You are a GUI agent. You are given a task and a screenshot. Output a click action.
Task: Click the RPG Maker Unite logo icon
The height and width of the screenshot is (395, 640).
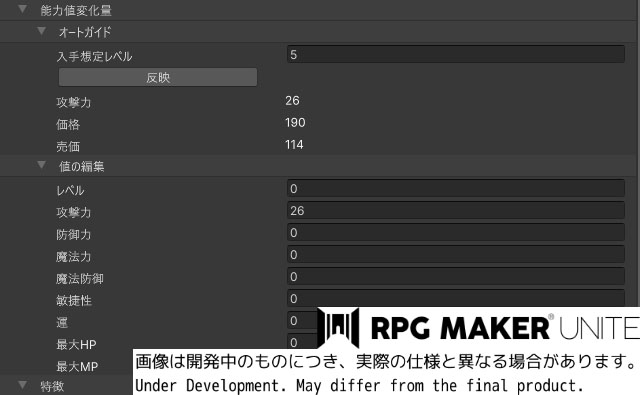[x=338, y=328]
